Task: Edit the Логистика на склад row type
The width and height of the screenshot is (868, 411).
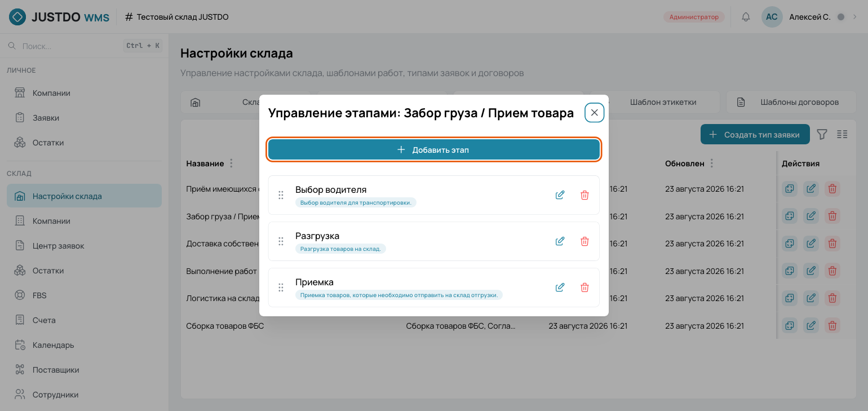Action: pos(811,298)
